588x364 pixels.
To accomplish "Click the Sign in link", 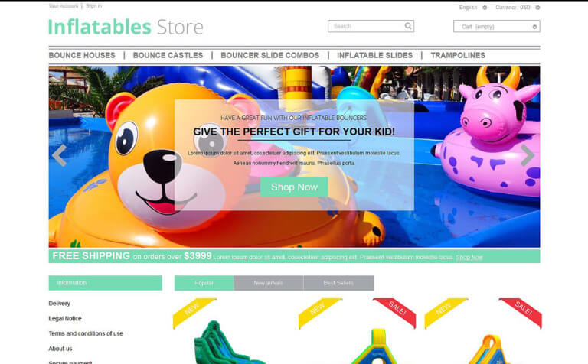I will pyautogui.click(x=93, y=6).
